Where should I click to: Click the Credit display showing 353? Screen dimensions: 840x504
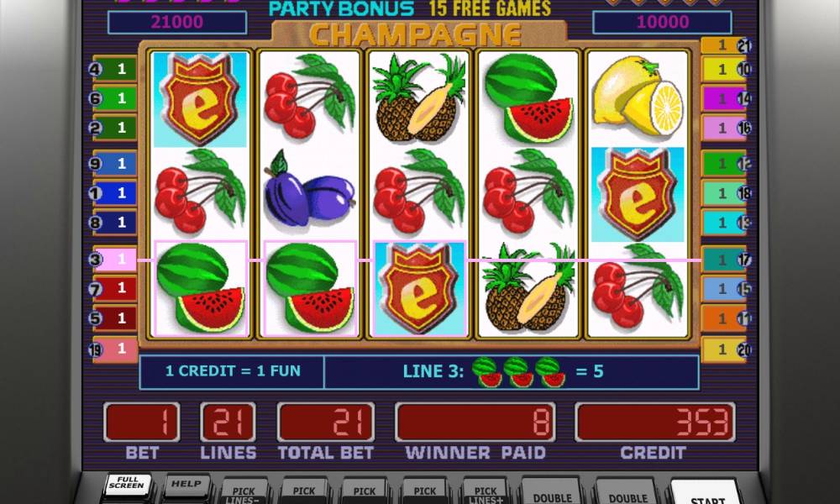(654, 423)
